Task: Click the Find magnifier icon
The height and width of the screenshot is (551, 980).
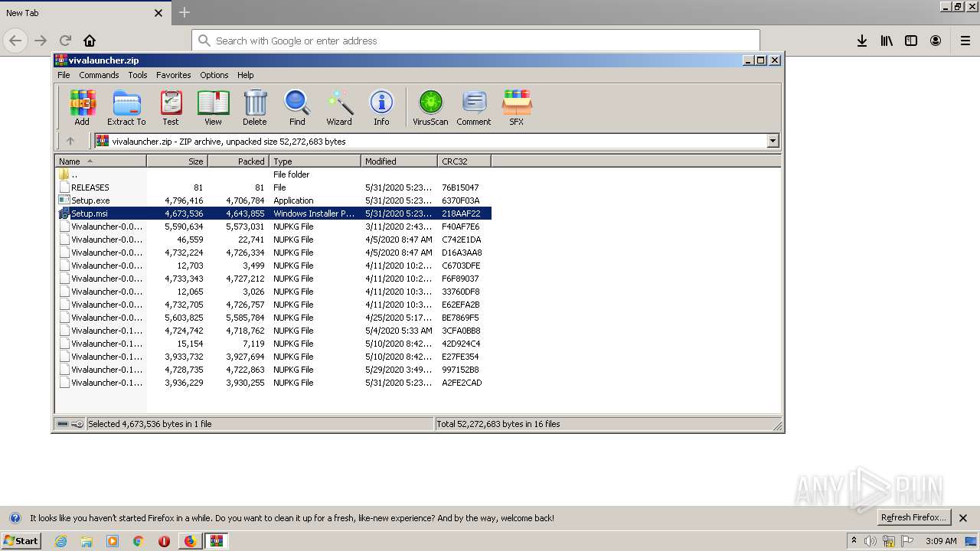Action: (x=297, y=107)
